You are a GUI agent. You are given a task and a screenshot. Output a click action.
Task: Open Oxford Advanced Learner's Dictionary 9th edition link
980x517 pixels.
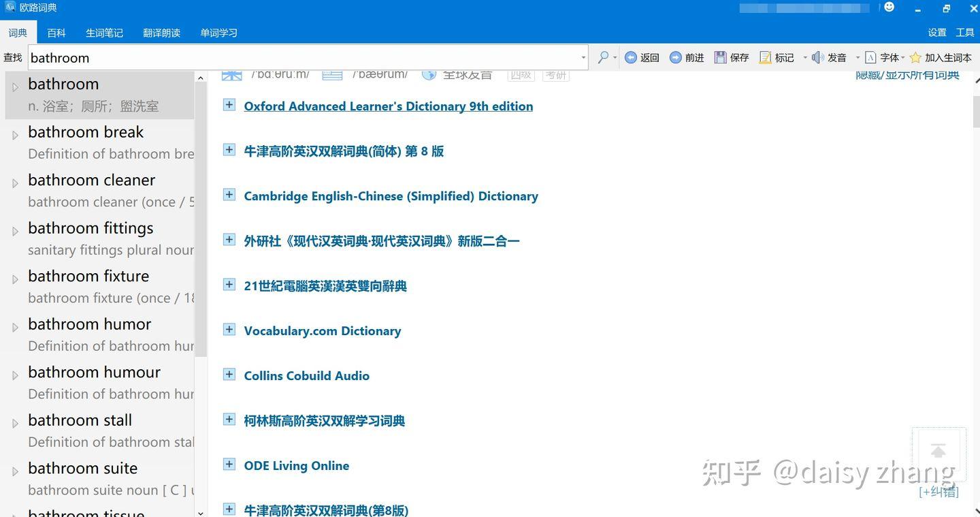[x=389, y=106]
